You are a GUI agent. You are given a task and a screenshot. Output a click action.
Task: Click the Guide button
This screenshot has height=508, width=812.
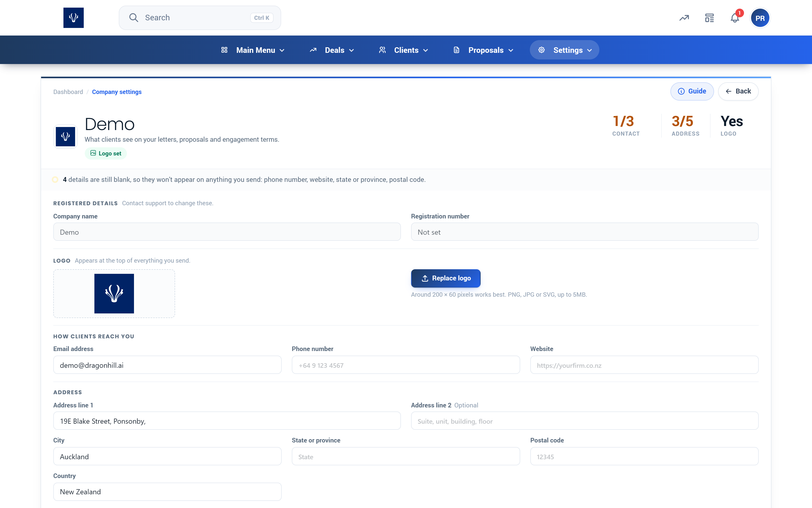coord(692,91)
